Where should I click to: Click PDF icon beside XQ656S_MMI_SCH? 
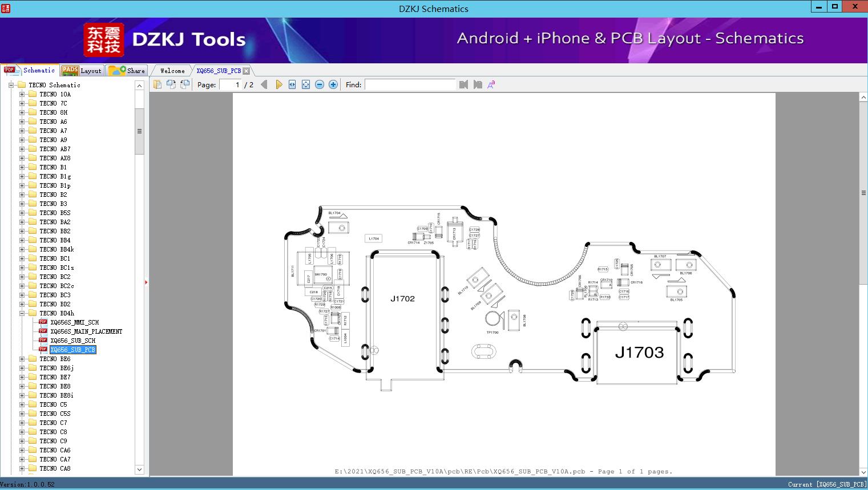click(43, 322)
